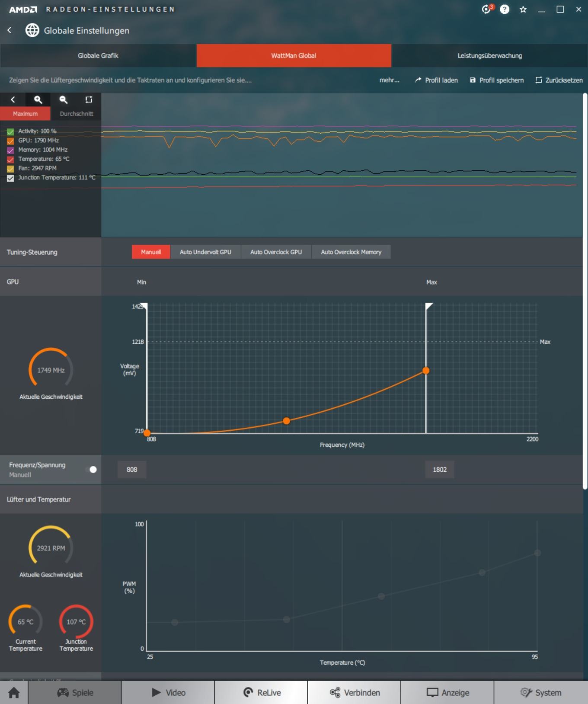Click the favorites star icon
Image resolution: width=588 pixels, height=704 pixels.
tap(523, 9)
